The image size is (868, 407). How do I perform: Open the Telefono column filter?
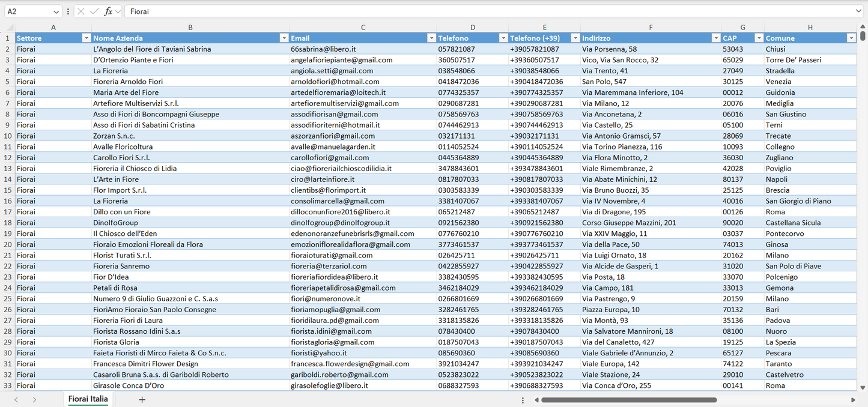pyautogui.click(x=503, y=38)
